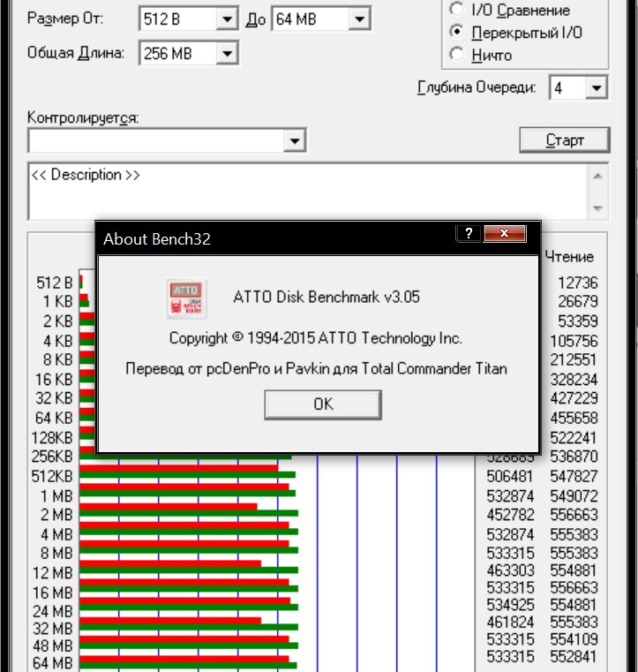Click the red write bar for 2 MB
This screenshot has height=672, width=638.
pyautogui.click(x=169, y=507)
